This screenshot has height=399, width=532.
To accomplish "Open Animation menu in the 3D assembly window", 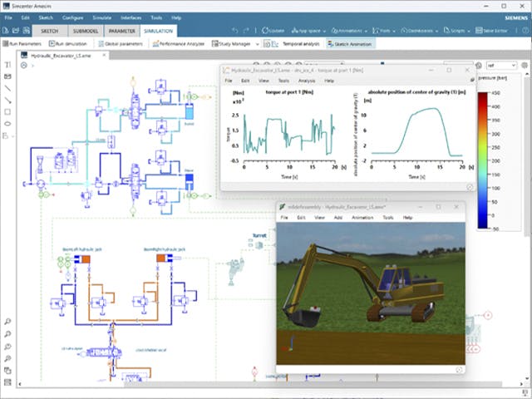I will (x=362, y=218).
